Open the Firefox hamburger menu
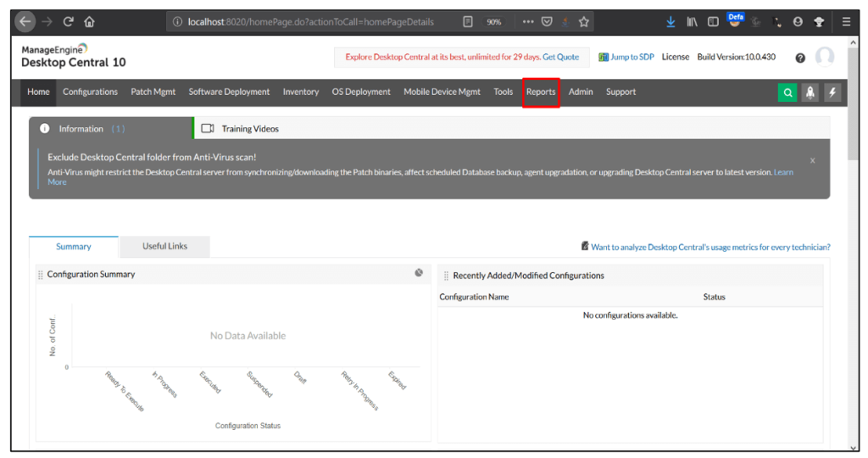Viewport: 868px width, 458px height. point(846,21)
